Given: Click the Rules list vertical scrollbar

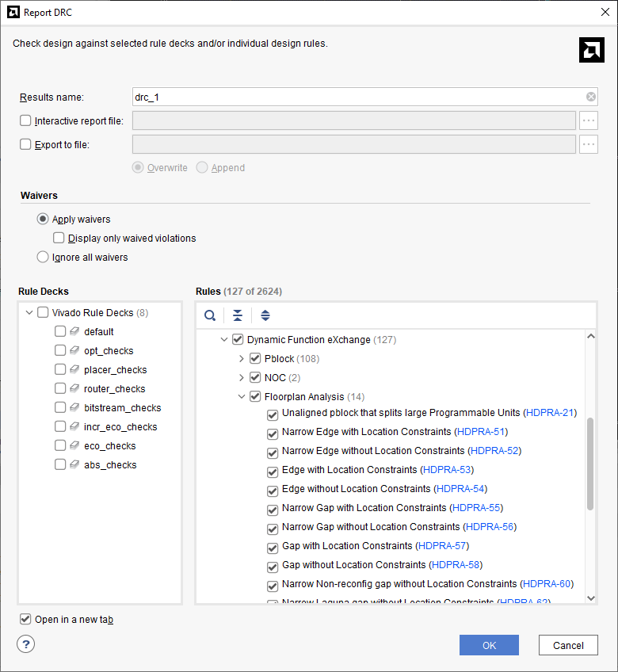Looking at the screenshot, I should pos(589,464).
